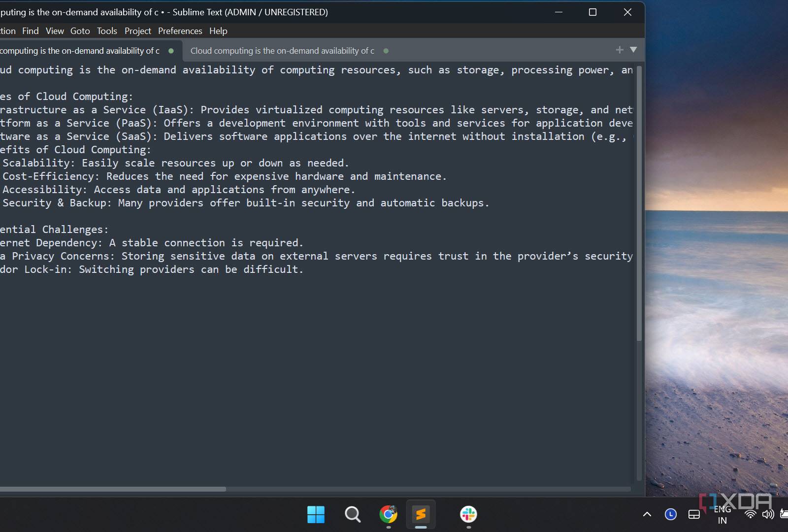Open the View menu
The height and width of the screenshot is (532, 788).
point(55,31)
